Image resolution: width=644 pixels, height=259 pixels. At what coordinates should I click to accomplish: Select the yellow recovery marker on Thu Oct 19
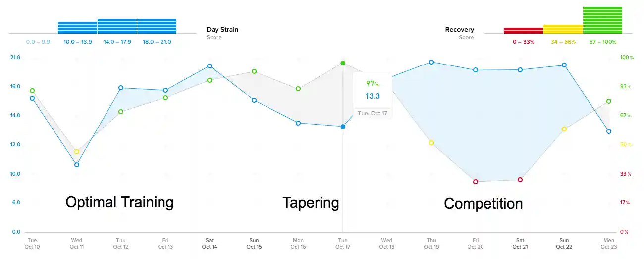pyautogui.click(x=431, y=143)
